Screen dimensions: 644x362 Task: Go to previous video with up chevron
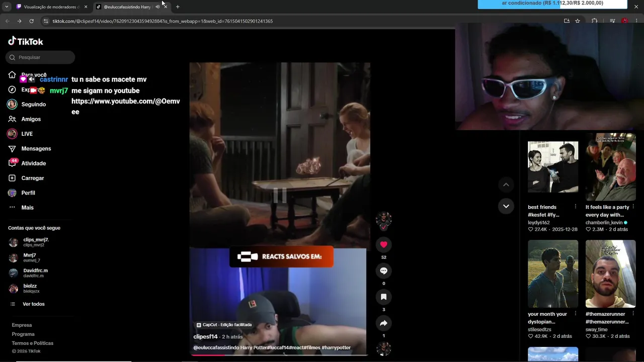(x=506, y=185)
